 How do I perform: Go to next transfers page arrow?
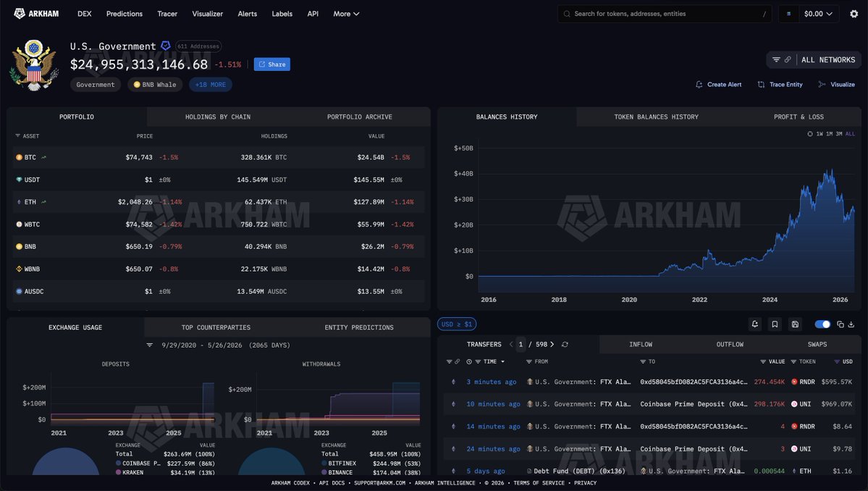coord(552,344)
